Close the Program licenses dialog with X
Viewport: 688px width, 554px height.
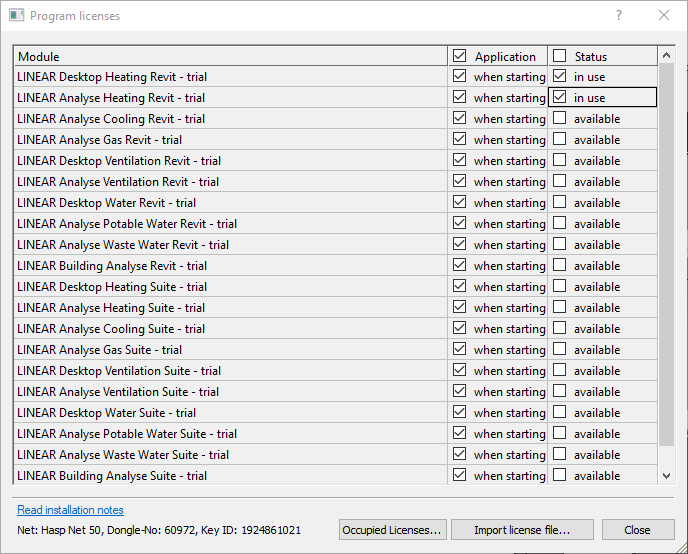[664, 15]
